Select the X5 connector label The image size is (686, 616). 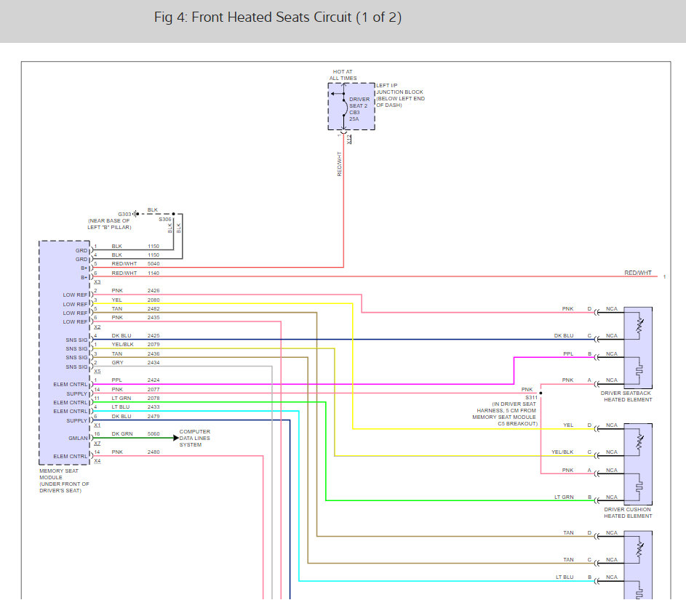97,372
